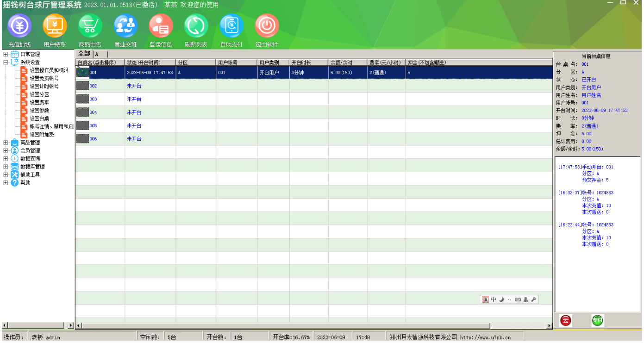The height and width of the screenshot is (343, 644).
Task: Click 余额/余时 column header
Action: coord(348,62)
